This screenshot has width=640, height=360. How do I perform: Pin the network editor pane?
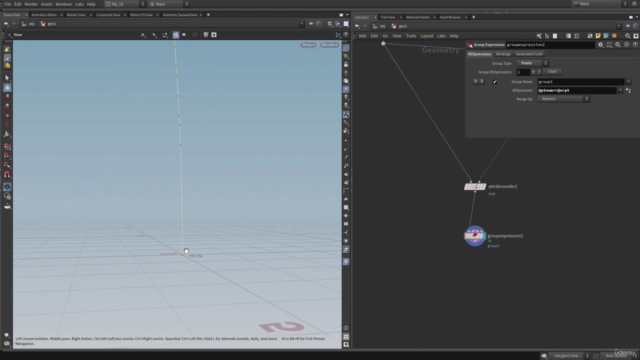[628, 26]
